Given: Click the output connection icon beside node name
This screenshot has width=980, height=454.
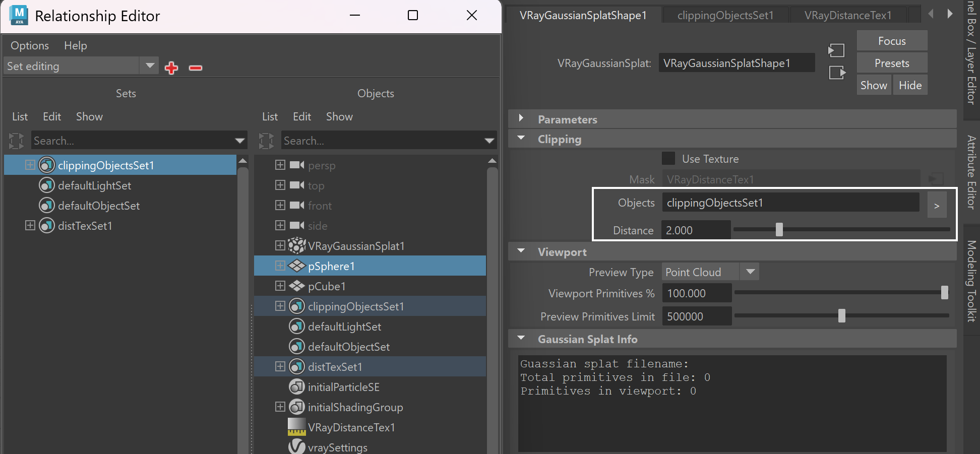Looking at the screenshot, I should (x=837, y=73).
